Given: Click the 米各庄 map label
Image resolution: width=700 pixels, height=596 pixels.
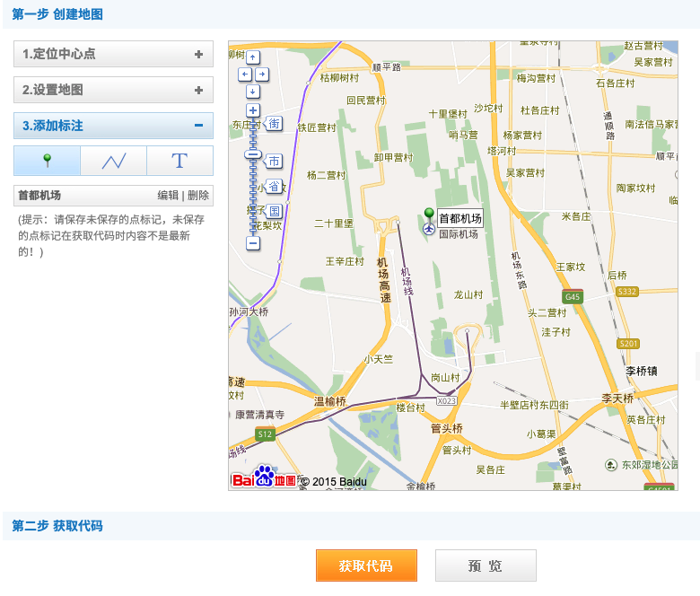Looking at the screenshot, I should coord(576,217).
